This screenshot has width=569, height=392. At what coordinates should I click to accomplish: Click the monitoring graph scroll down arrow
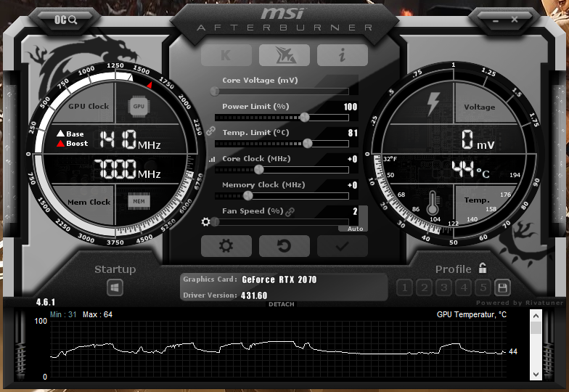(536, 375)
